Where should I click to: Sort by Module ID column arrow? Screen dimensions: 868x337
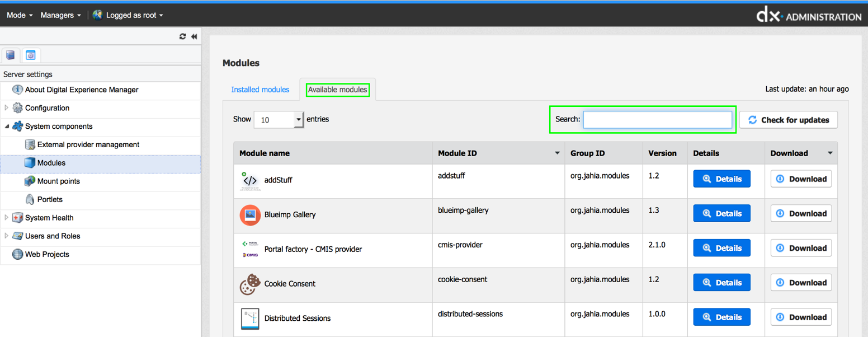557,153
